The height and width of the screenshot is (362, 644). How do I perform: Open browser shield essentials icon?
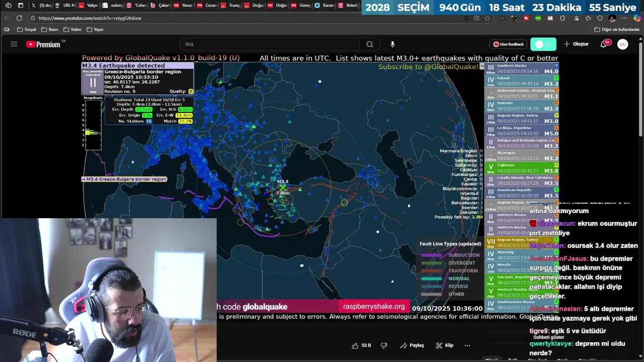[600, 18]
